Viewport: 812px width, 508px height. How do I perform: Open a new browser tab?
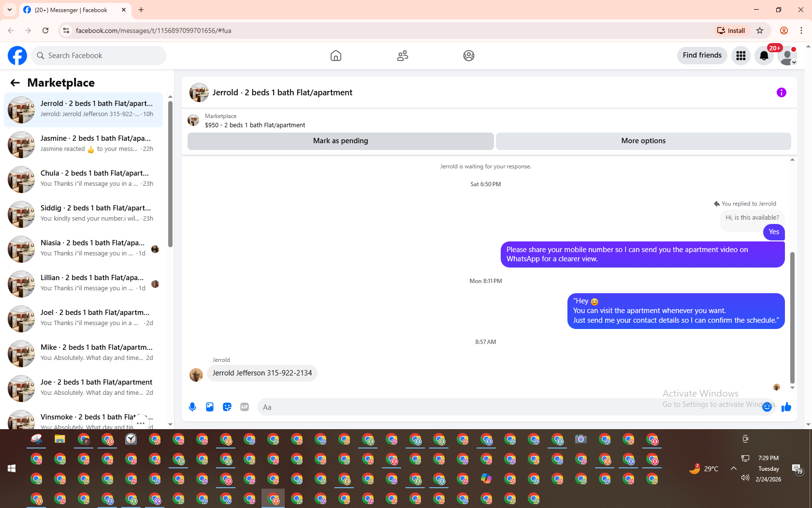pyautogui.click(x=141, y=10)
